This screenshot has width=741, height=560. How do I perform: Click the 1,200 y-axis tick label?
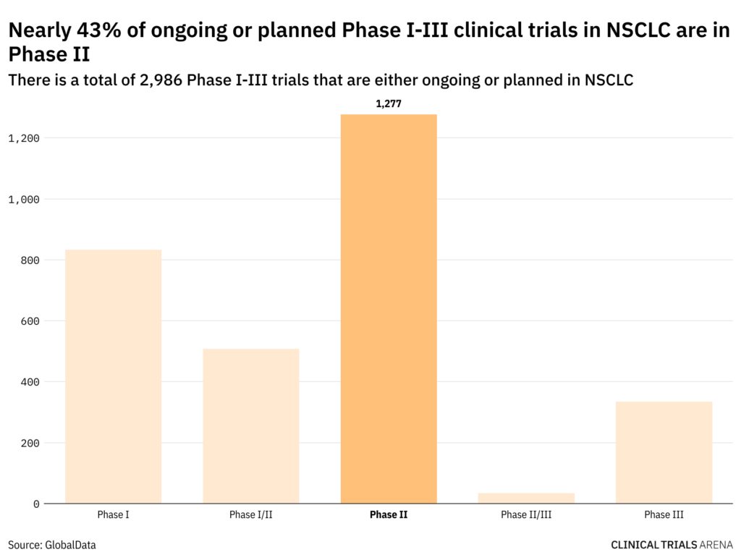coord(23,138)
